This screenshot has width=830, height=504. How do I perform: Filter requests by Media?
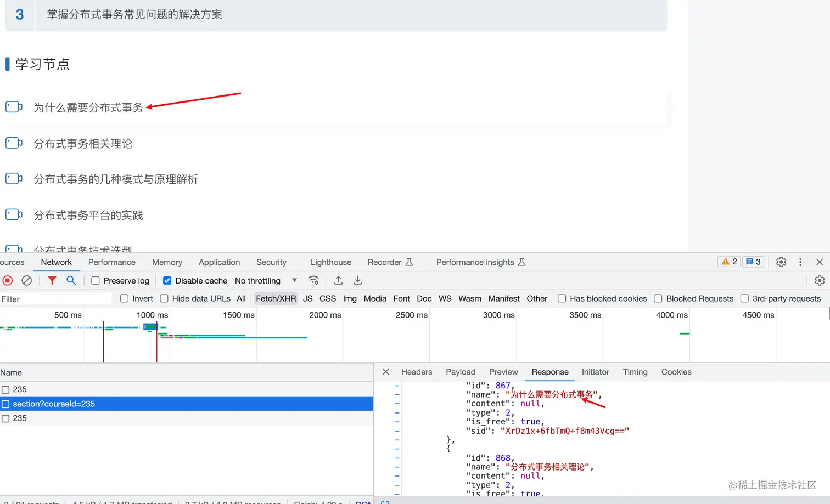pos(375,298)
